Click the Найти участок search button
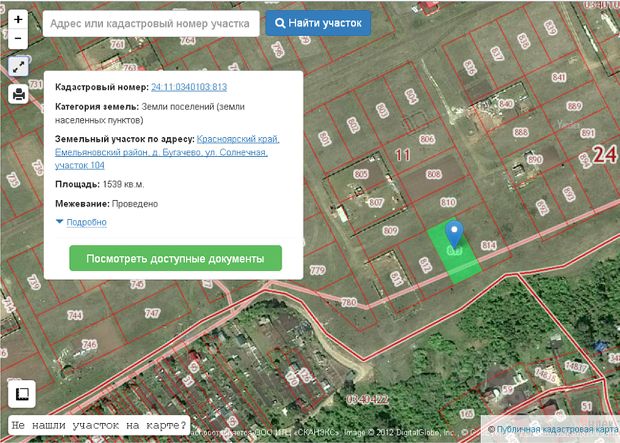 point(318,23)
